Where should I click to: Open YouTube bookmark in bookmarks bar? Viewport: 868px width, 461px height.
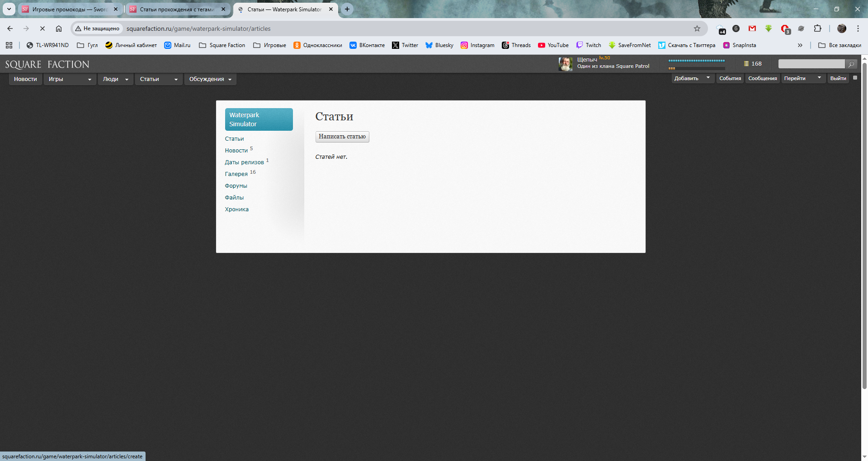coord(553,45)
